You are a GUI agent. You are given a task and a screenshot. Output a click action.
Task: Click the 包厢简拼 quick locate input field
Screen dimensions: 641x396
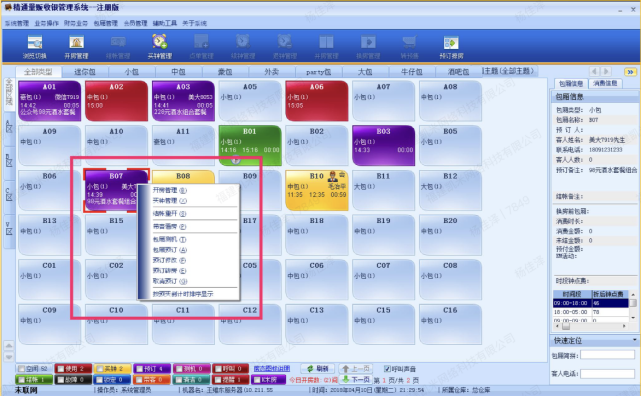607,355
